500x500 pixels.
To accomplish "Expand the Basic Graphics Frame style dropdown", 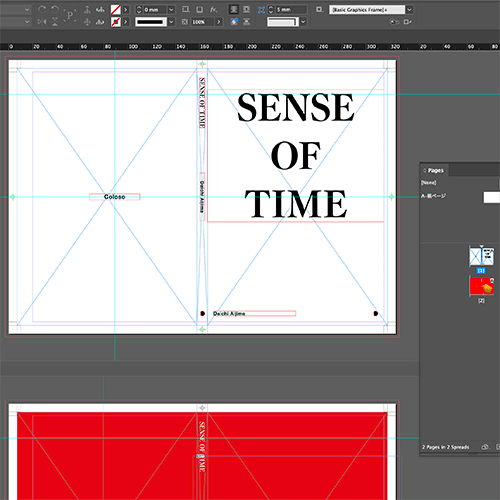I will click(409, 10).
